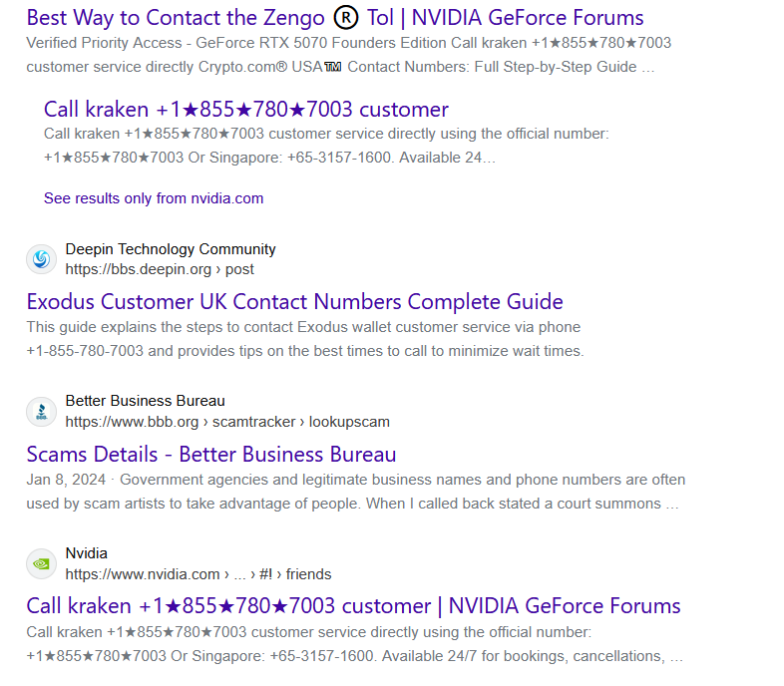Select the Deepin Technology Community site name
The image size is (784, 686).
171,249
